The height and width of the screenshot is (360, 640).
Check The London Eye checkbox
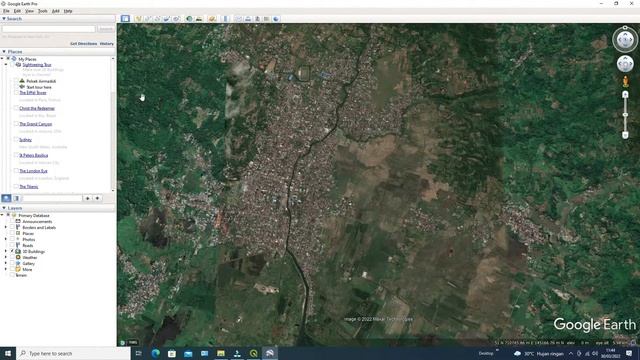(16, 171)
